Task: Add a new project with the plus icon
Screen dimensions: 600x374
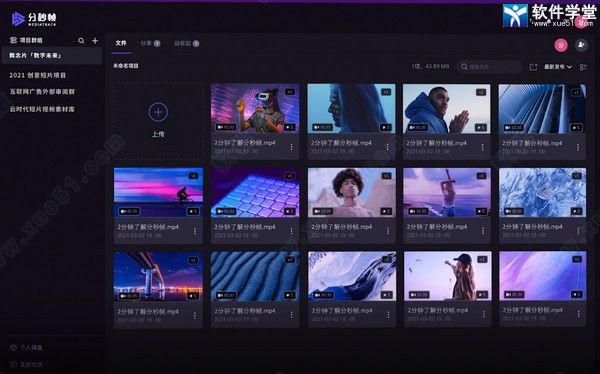Action: tap(95, 41)
